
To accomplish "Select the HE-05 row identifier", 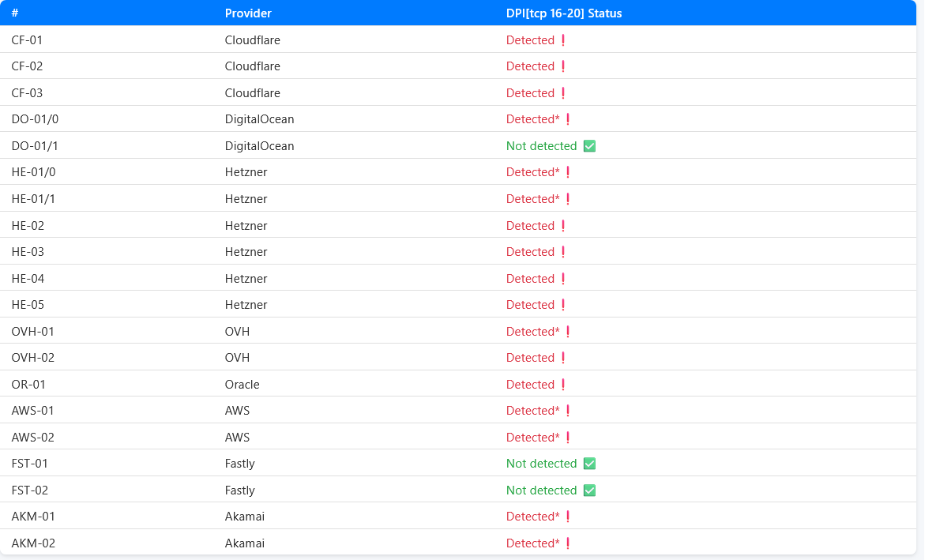I will pyautogui.click(x=28, y=305).
